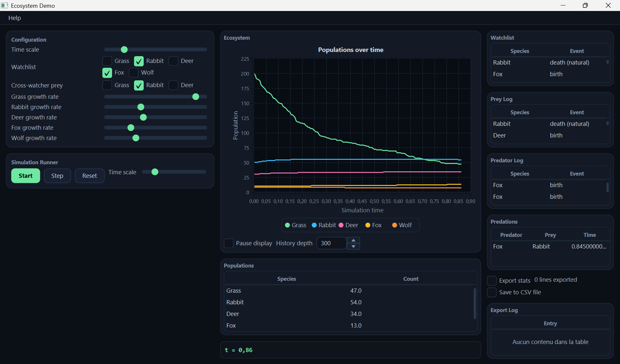Click the History depth input field
Screen dimensions: 620x364
pyautogui.click(x=332, y=243)
